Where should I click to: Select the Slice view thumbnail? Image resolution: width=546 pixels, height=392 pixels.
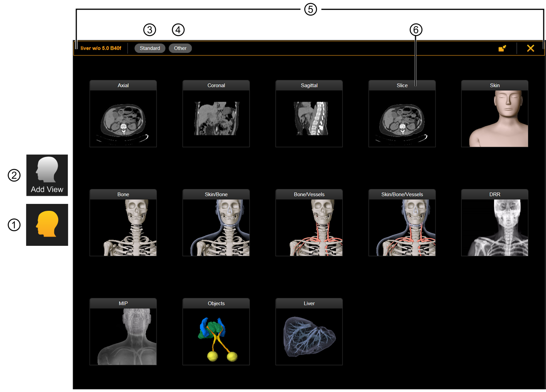(x=402, y=113)
